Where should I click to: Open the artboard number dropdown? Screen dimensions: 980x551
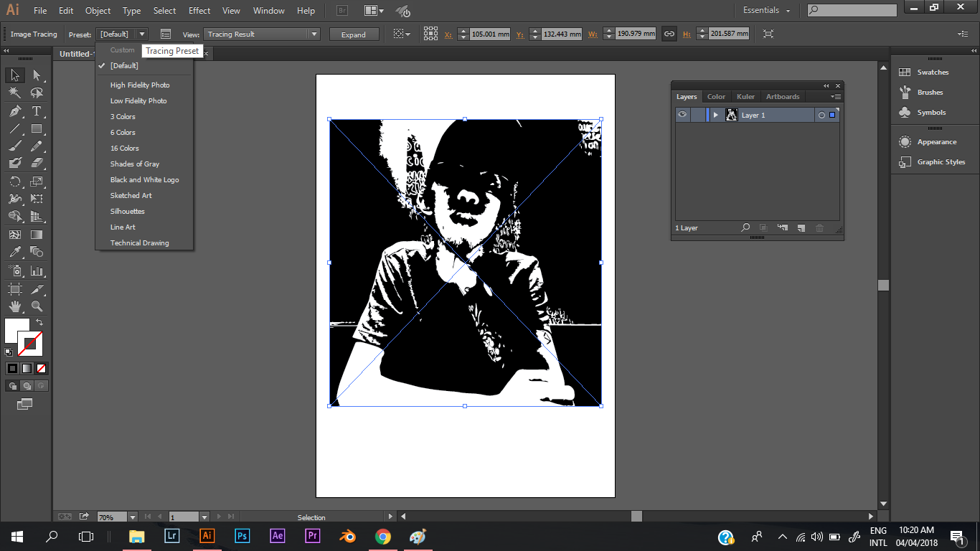(204, 517)
